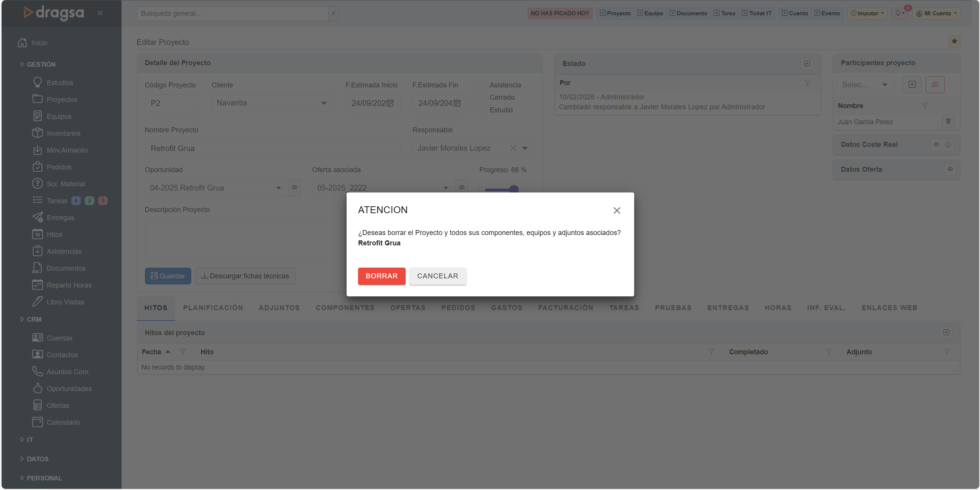Screen dimensions: 980x490
Task: Click red participants group icon
Action: (935, 85)
